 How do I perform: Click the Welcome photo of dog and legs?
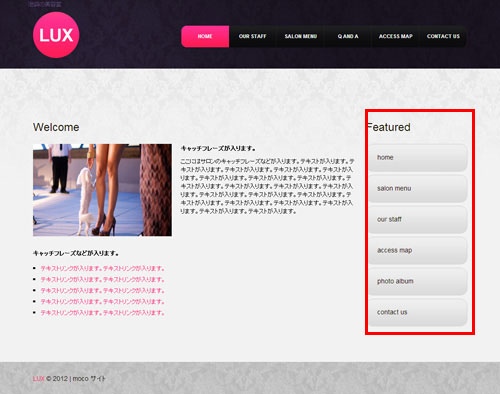[x=102, y=190]
